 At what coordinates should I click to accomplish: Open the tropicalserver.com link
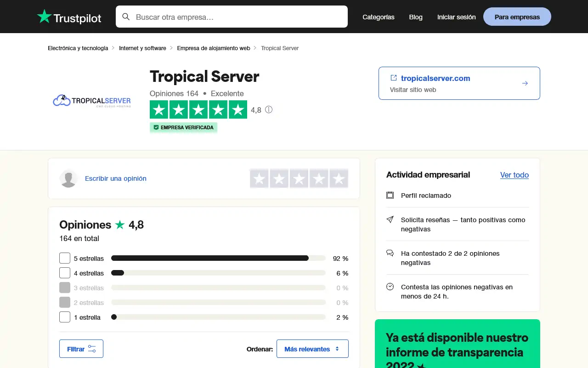(435, 78)
